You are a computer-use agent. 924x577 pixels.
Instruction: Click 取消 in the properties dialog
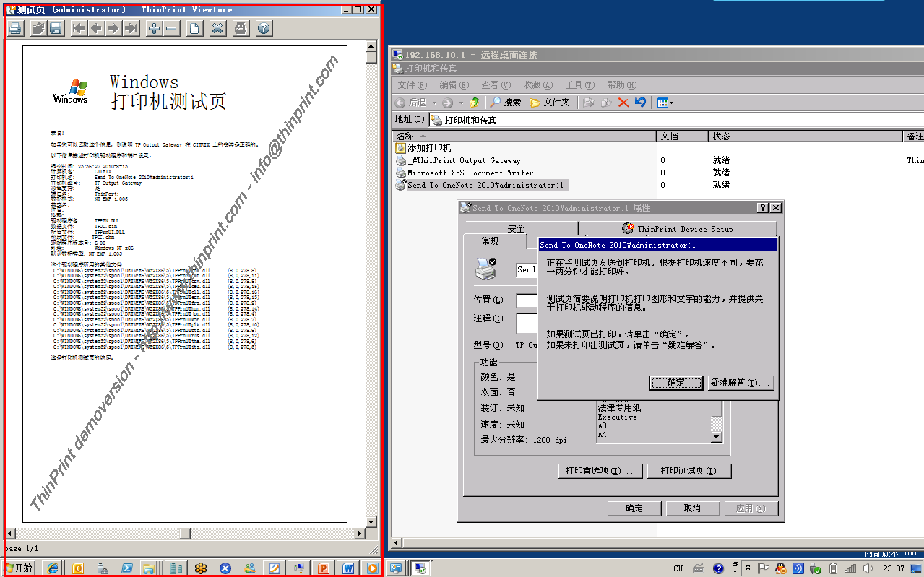692,508
